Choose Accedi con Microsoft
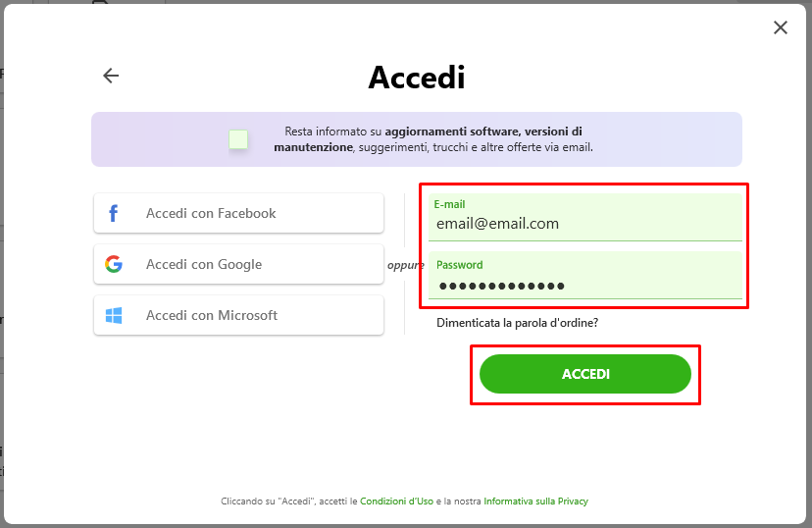Screen dimensions: 812x528 pyautogui.click(x=238, y=315)
